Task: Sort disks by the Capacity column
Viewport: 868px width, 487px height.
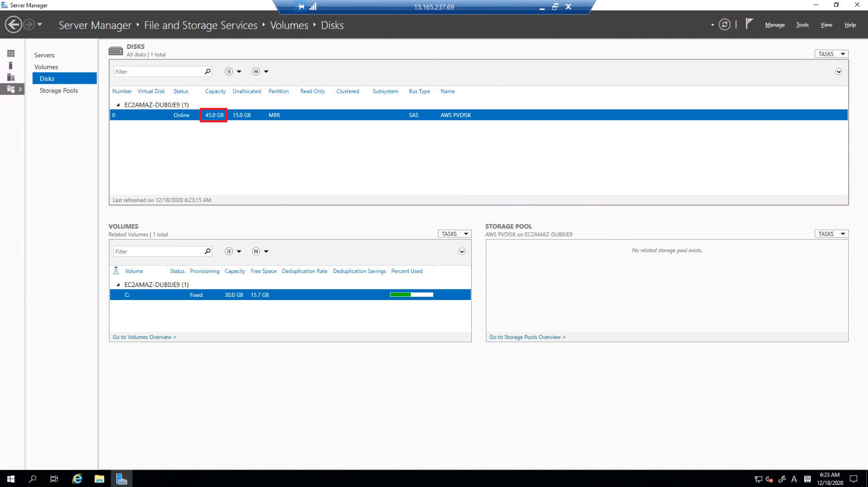Action: click(215, 91)
